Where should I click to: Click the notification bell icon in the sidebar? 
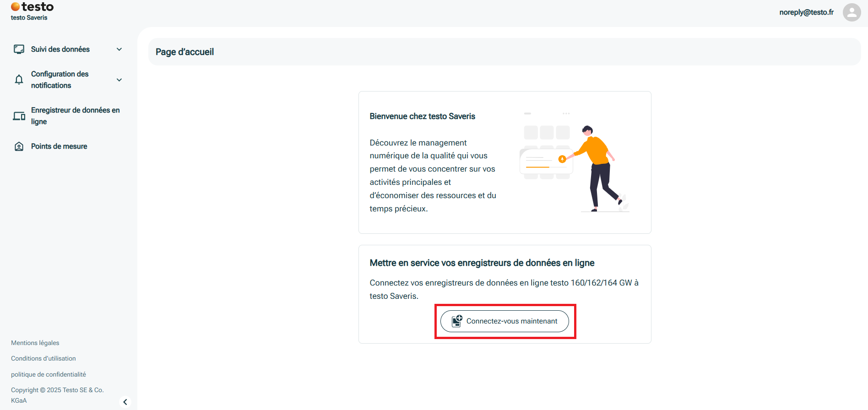click(19, 80)
